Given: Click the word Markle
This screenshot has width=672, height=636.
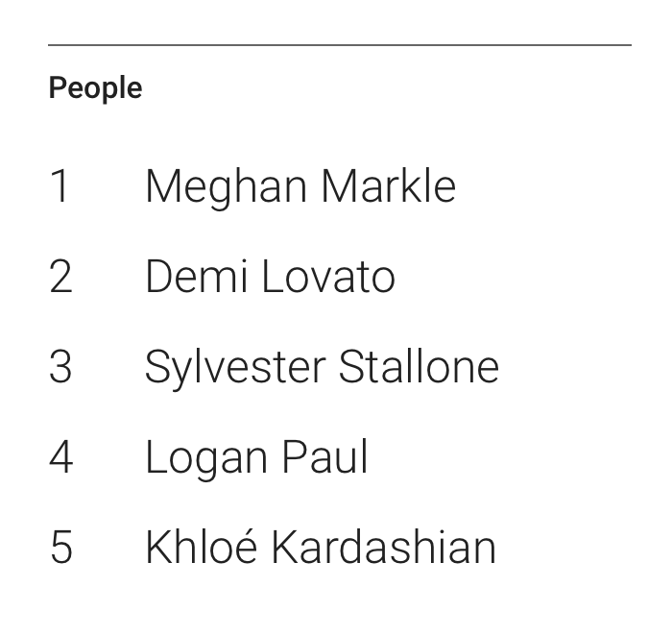Looking at the screenshot, I should tap(388, 186).
